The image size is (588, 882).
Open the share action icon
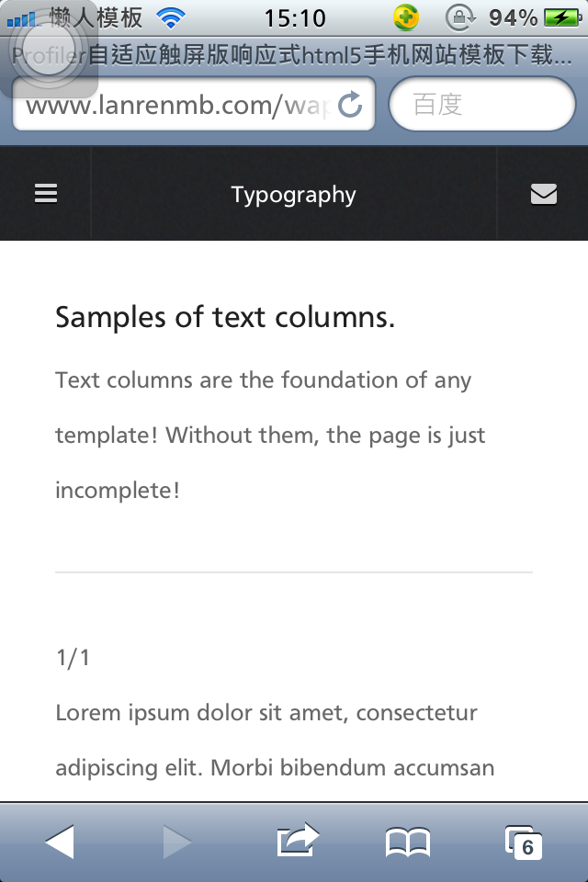click(x=298, y=840)
